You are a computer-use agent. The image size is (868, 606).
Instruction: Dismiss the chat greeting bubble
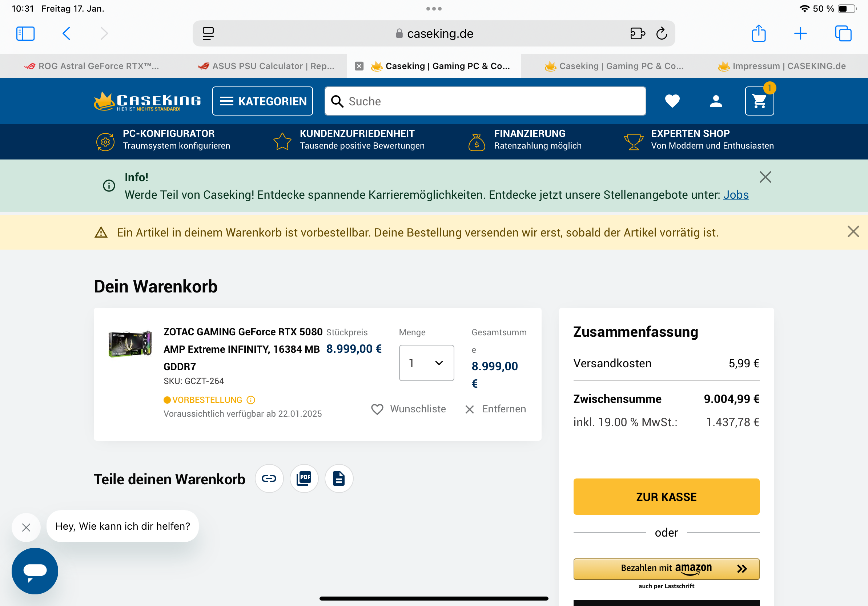pyautogui.click(x=26, y=527)
